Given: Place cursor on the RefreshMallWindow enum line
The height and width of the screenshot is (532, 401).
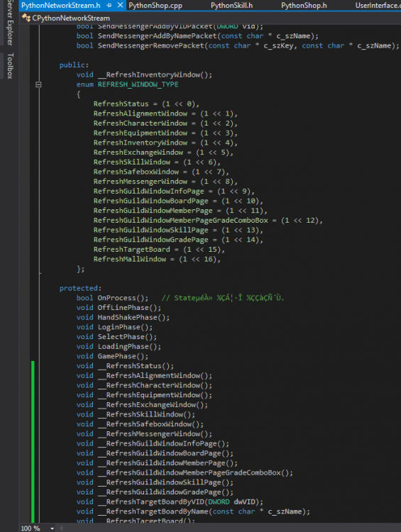Looking at the screenshot, I should [x=158, y=259].
